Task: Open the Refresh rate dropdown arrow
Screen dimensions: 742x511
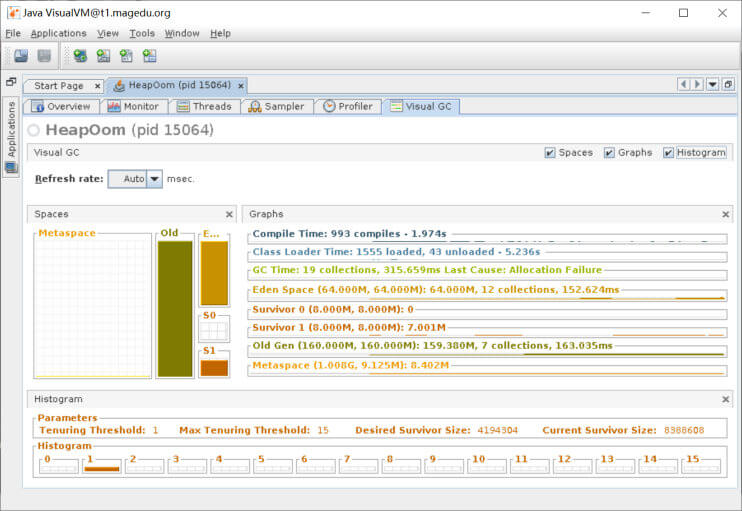Action: [x=155, y=179]
